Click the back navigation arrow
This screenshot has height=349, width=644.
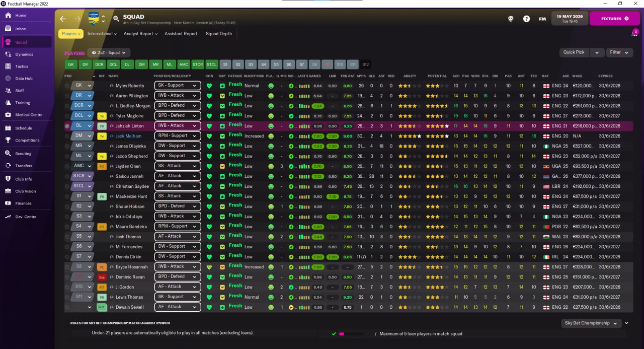(x=63, y=19)
